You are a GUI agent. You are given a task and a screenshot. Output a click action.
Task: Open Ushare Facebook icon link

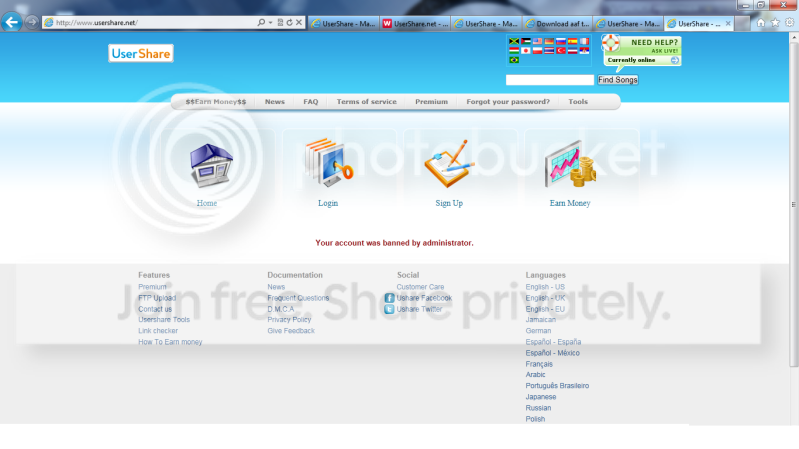tap(389, 298)
